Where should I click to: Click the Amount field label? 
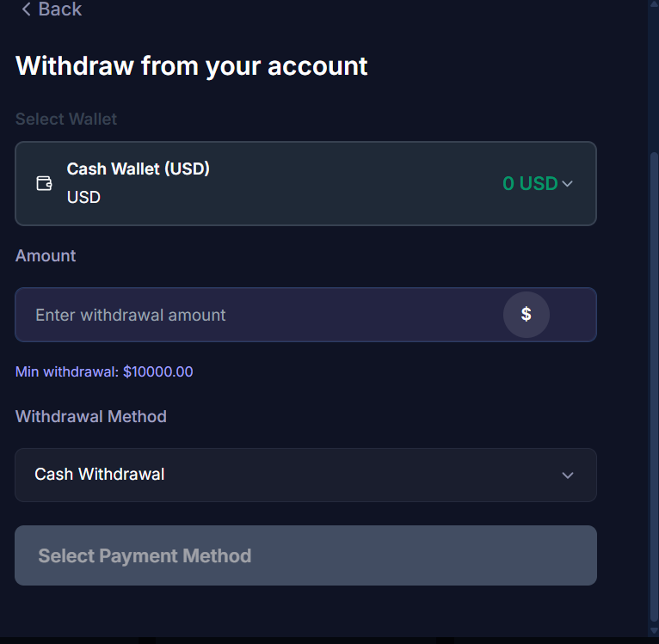coord(46,255)
